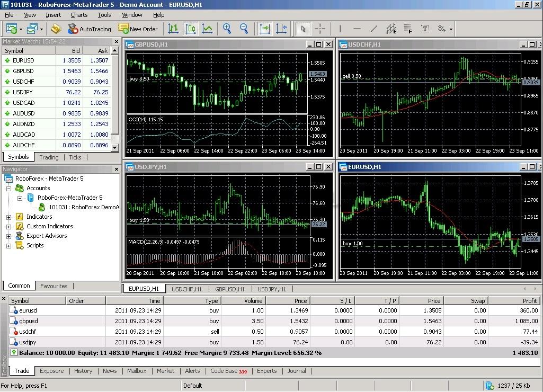Draw a vertical line tool
543x392 pixels.
coord(340,29)
